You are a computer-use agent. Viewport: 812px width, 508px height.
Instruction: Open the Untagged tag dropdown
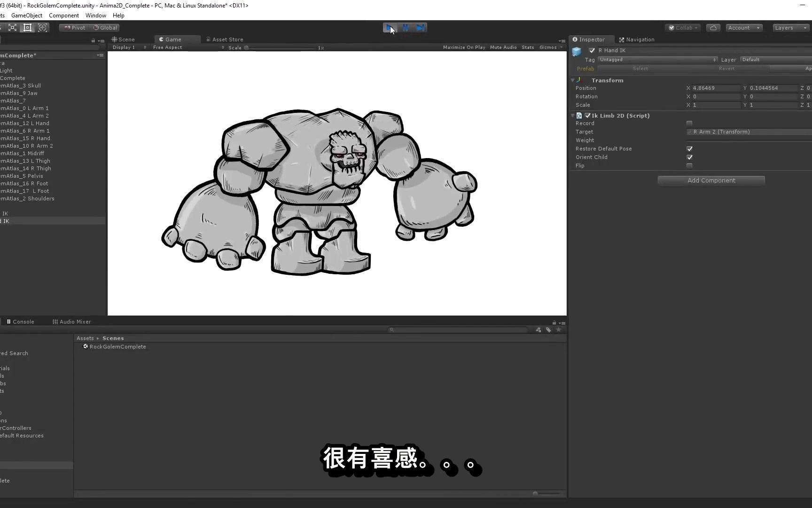click(657, 60)
